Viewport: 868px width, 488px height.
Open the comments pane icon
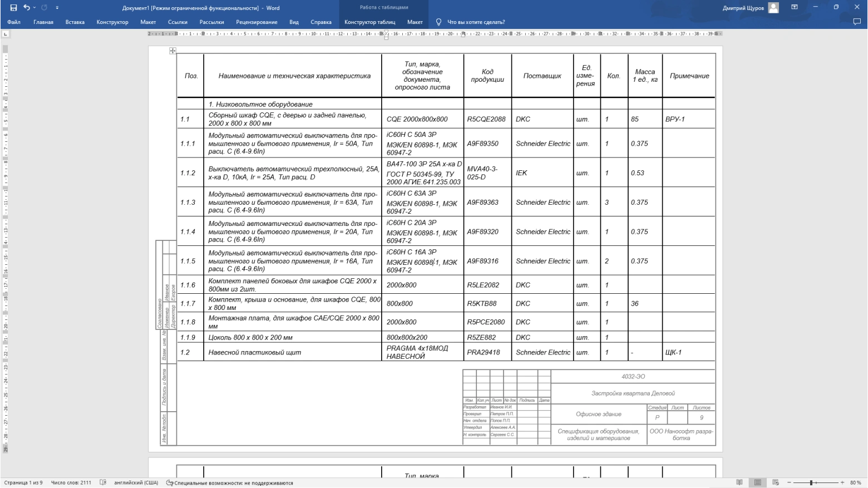tap(857, 22)
